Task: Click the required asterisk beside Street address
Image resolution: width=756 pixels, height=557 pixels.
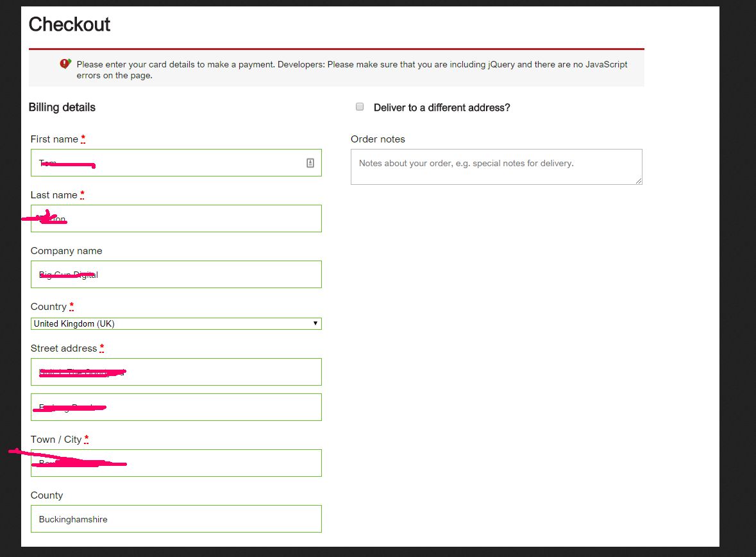Action: pyautogui.click(x=102, y=348)
